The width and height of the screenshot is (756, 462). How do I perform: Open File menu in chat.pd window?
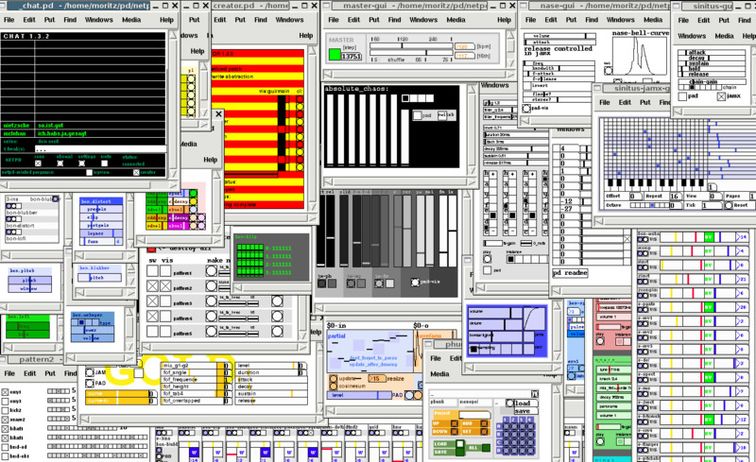9,20
